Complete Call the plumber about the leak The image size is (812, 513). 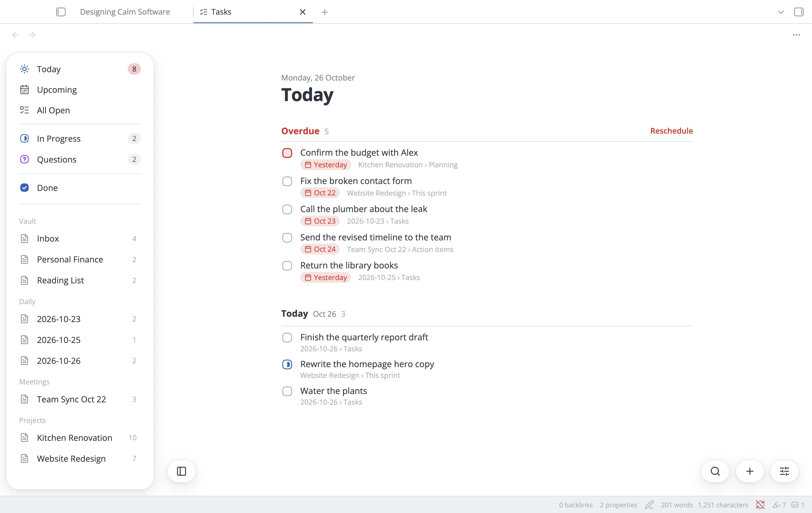coord(287,209)
